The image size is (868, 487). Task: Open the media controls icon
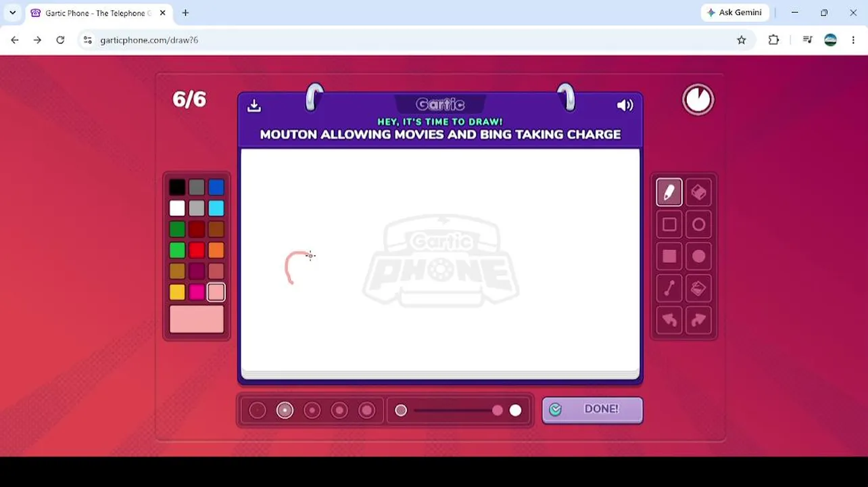(807, 41)
